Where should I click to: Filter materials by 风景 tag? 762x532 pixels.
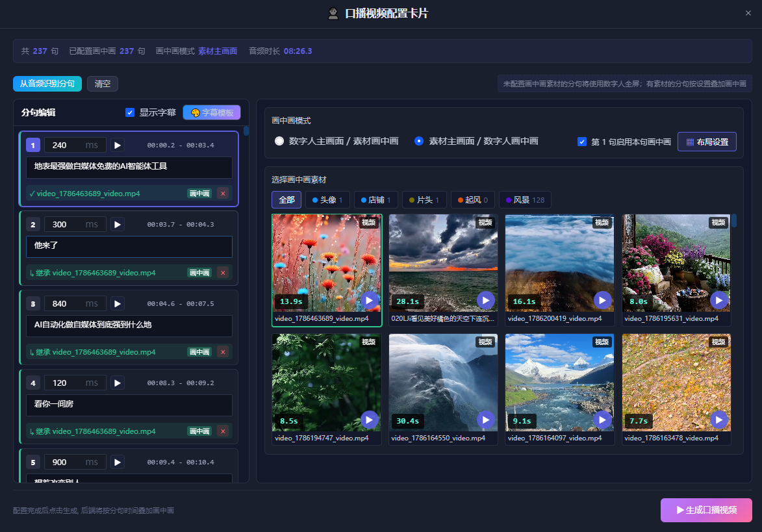[526, 199]
